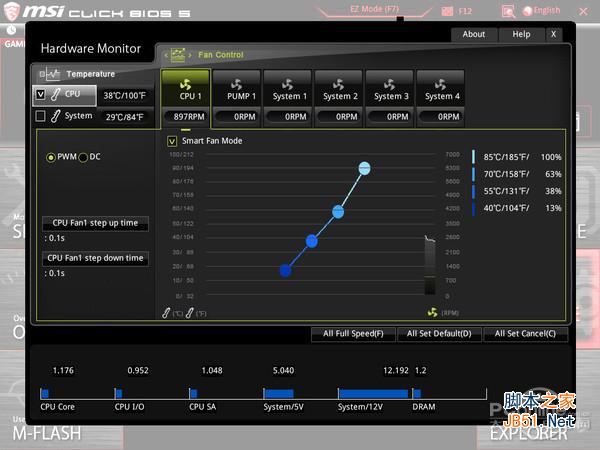Click the search icon in BIOS top bar
600x450 pixels.
[x=508, y=11]
